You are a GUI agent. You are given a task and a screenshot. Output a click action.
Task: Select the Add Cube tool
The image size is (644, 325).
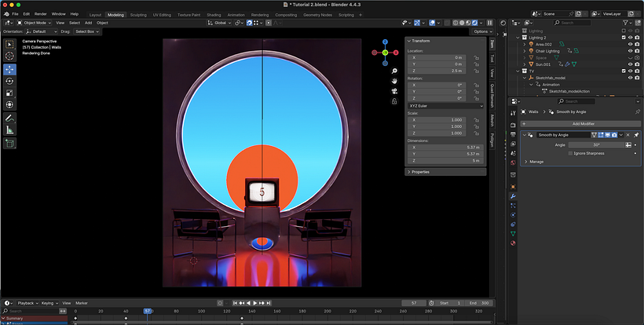(9, 143)
